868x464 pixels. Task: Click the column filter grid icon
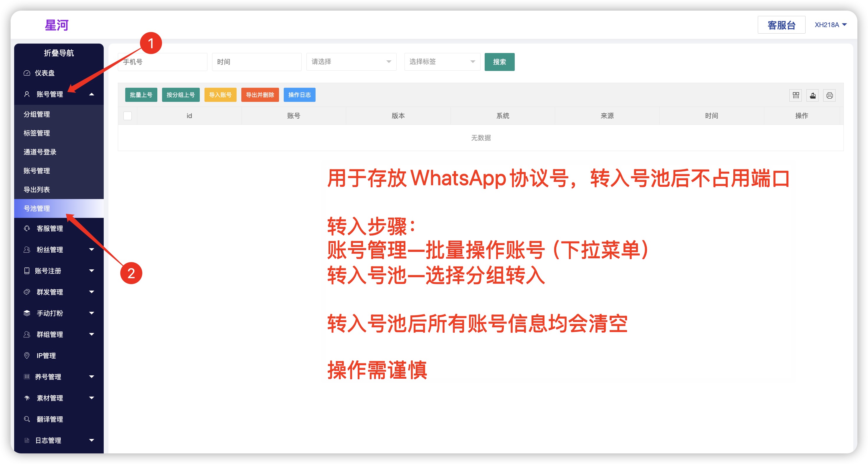(796, 95)
